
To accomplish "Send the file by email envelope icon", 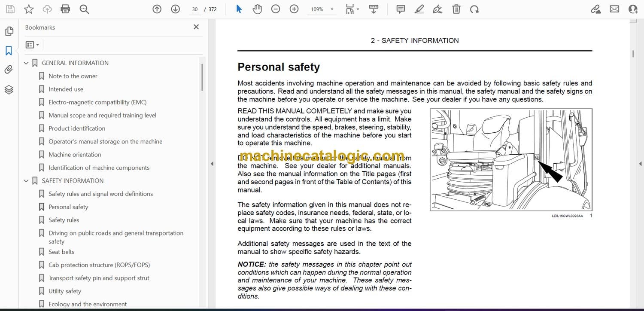I will click(x=614, y=9).
